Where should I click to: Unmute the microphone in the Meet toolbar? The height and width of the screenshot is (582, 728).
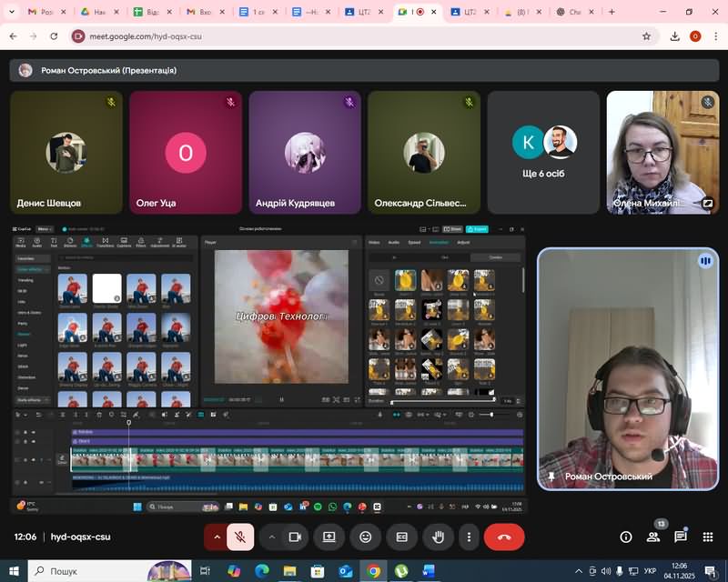(x=240, y=537)
